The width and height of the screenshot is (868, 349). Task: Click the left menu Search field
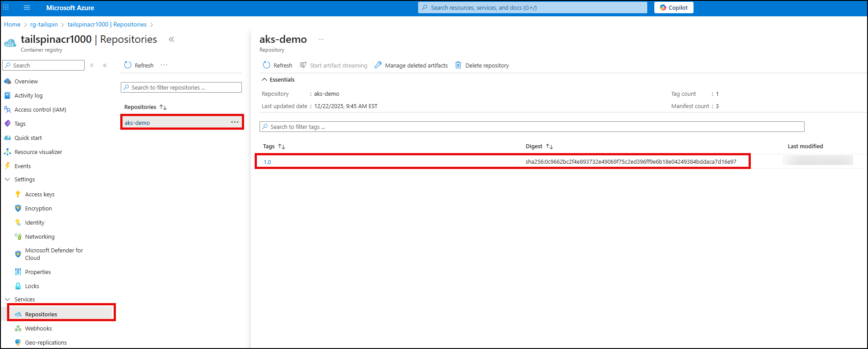(43, 65)
